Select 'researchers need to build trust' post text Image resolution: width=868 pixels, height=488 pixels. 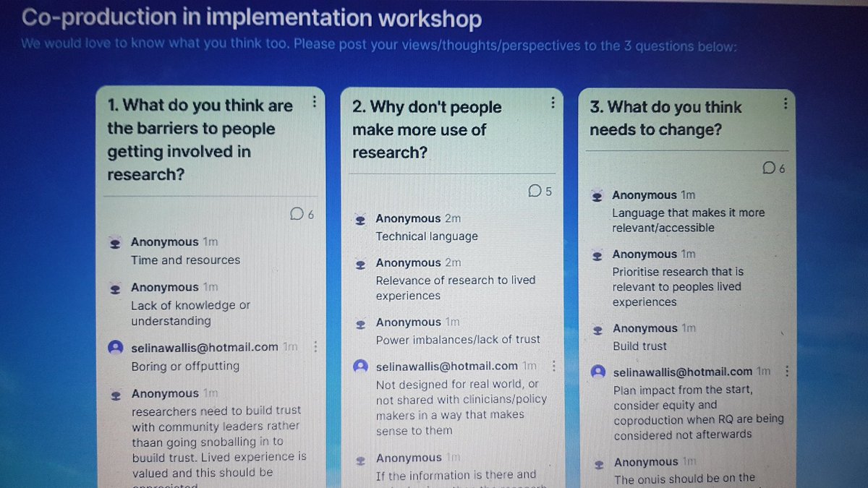[218, 445]
